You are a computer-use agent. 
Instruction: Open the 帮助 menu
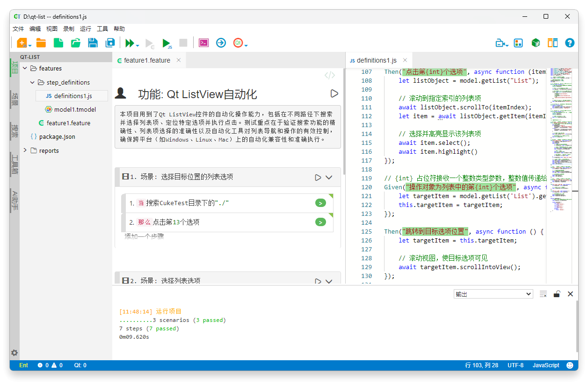(x=119, y=29)
